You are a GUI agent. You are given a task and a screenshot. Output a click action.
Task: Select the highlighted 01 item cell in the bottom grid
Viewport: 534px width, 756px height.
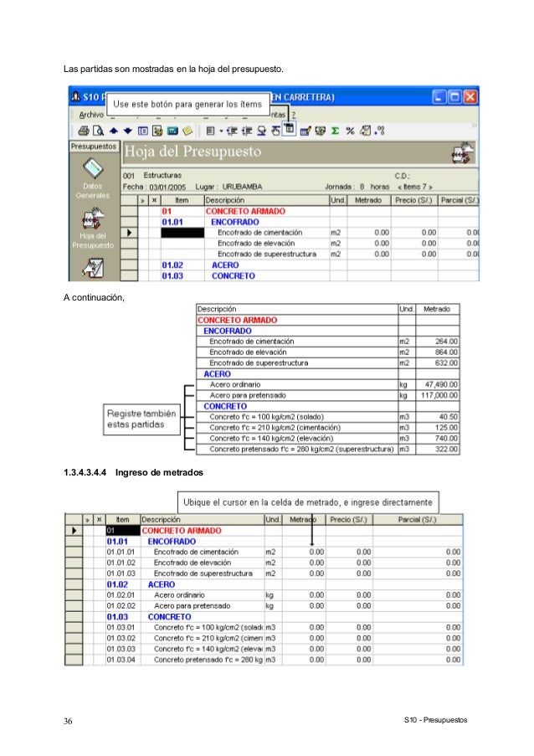123,530
